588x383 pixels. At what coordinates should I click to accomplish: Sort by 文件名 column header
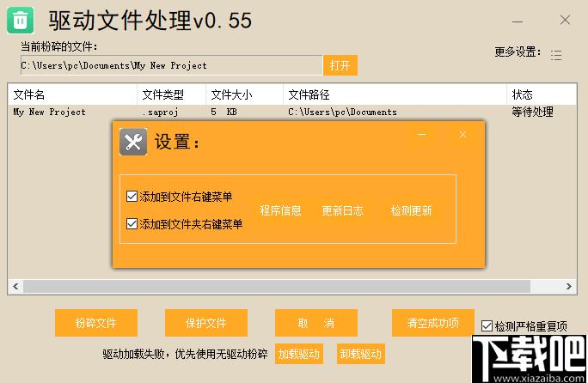click(72, 94)
